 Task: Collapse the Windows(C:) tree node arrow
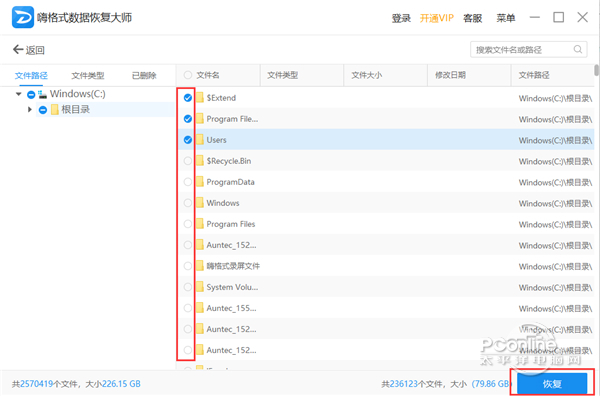click(x=19, y=94)
